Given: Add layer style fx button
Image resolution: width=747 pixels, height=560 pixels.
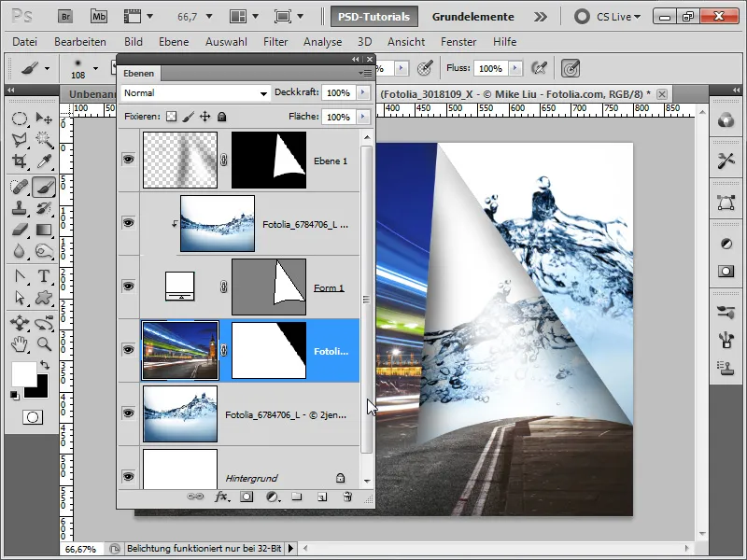Looking at the screenshot, I should pyautogui.click(x=221, y=497).
